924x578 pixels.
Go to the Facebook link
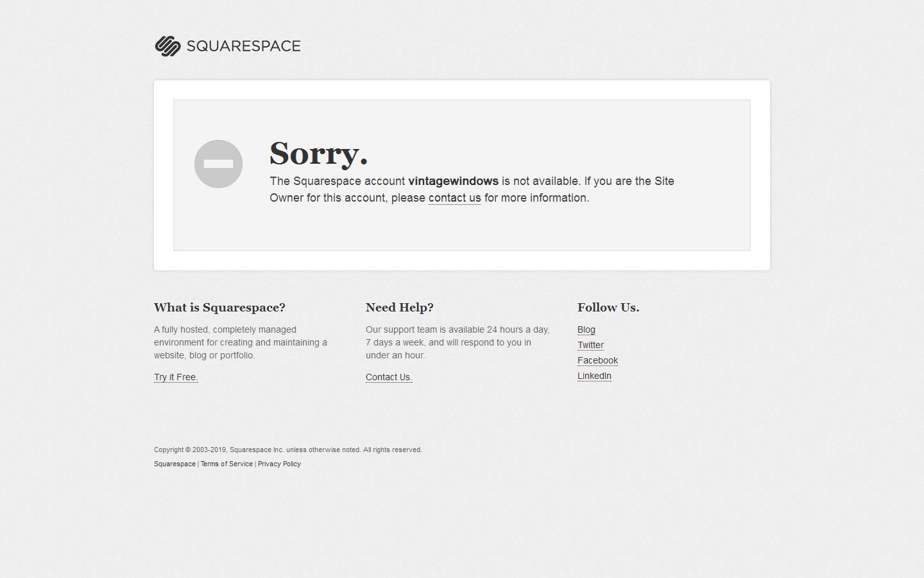click(x=597, y=360)
